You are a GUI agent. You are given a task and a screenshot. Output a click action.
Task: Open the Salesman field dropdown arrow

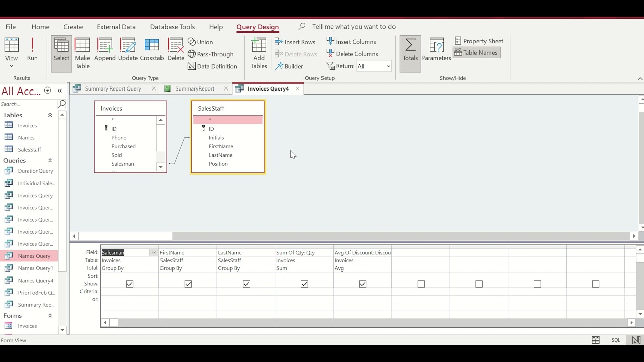pos(153,252)
